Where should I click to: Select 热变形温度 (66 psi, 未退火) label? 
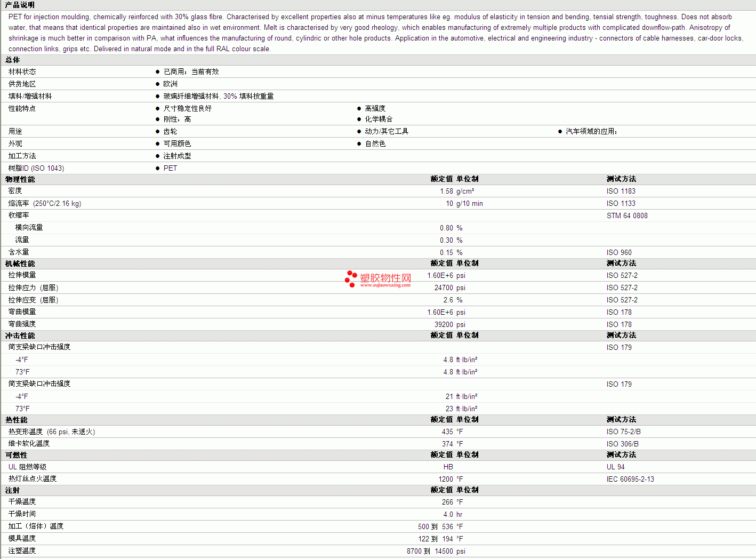(52, 432)
